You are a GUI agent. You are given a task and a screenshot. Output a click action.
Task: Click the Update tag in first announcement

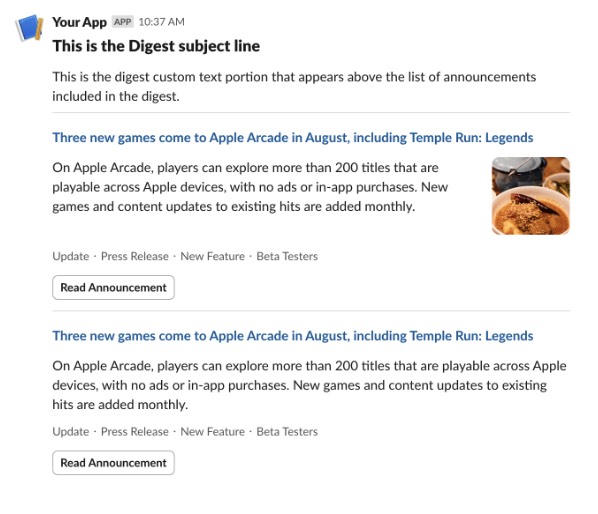pos(71,256)
